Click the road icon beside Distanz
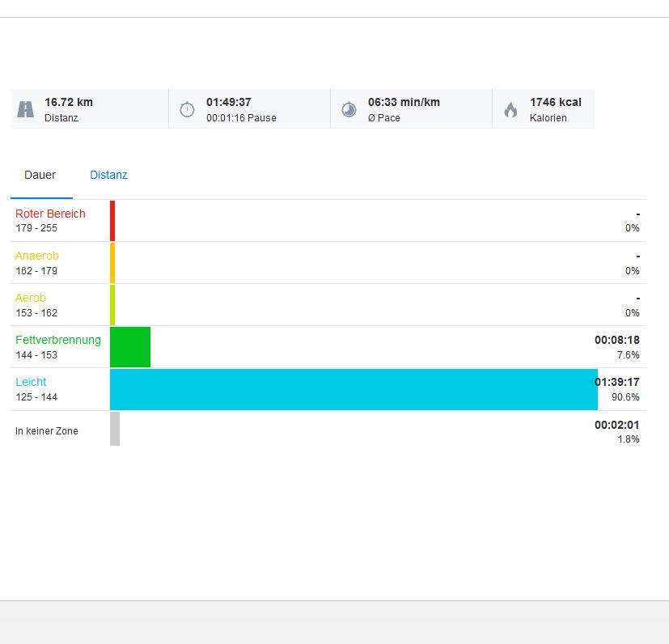This screenshot has width=669, height=644. coord(26,109)
